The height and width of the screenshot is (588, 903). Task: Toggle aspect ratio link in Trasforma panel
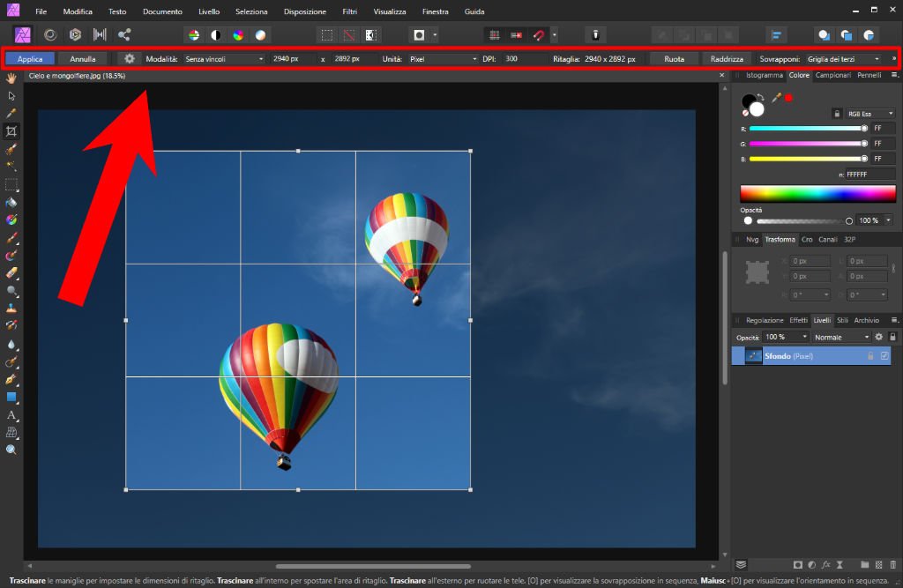pyautogui.click(x=893, y=268)
